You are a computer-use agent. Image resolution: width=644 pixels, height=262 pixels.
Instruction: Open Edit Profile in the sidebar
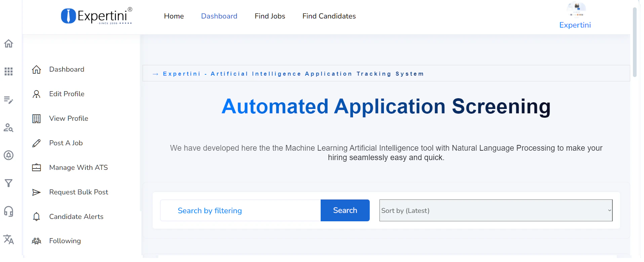tap(67, 94)
